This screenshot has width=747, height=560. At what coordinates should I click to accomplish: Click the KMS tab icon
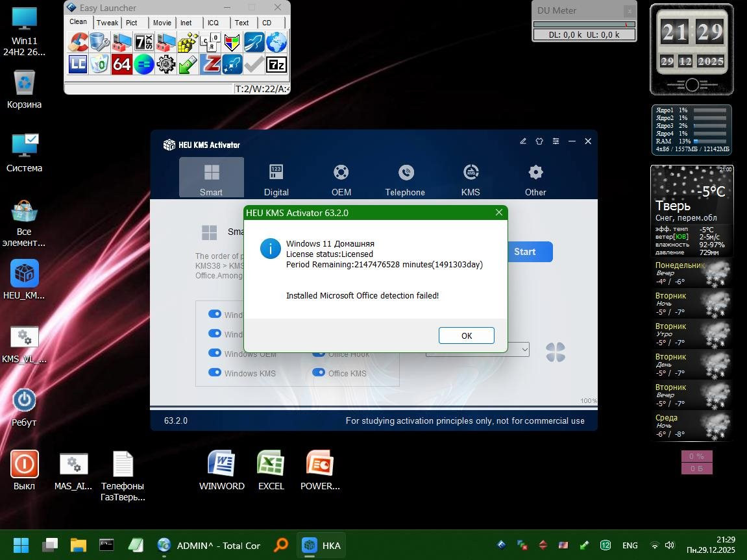point(471,173)
